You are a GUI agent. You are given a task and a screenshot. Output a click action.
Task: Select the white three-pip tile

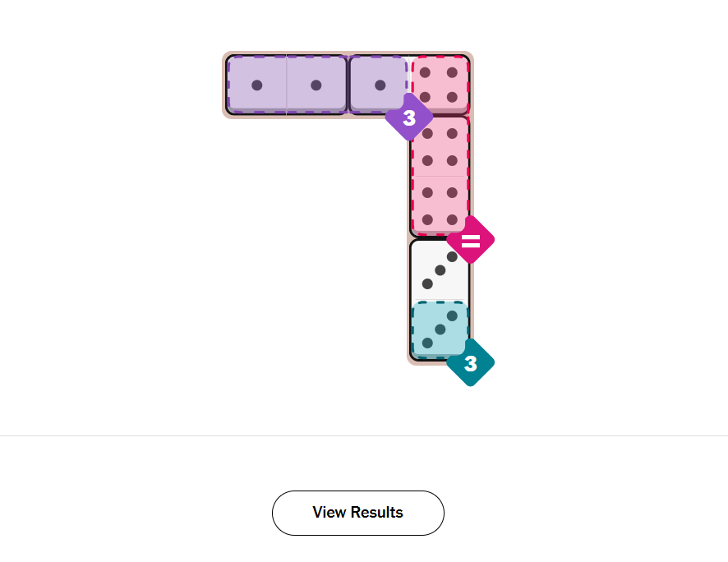click(x=440, y=269)
